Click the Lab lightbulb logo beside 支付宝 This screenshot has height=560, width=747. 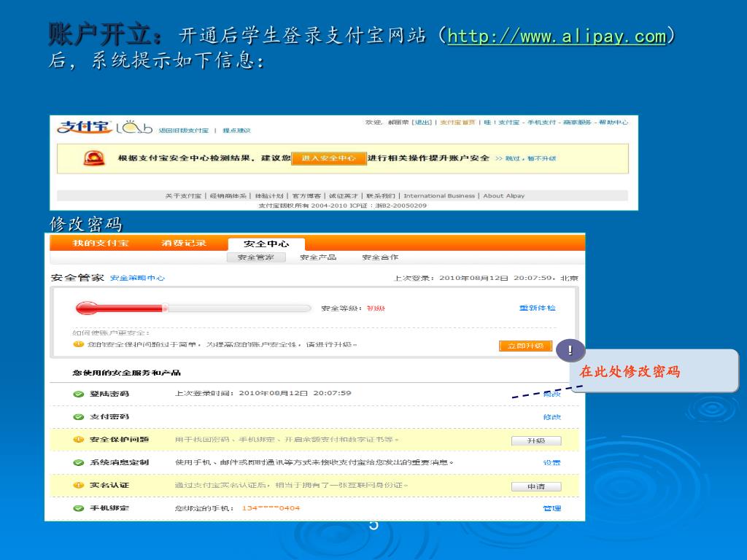click(x=134, y=127)
